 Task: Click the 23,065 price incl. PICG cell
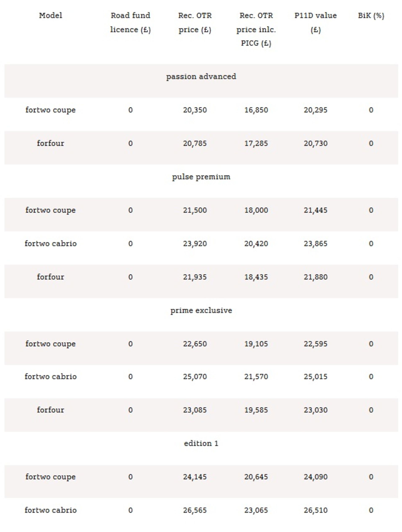256,510
